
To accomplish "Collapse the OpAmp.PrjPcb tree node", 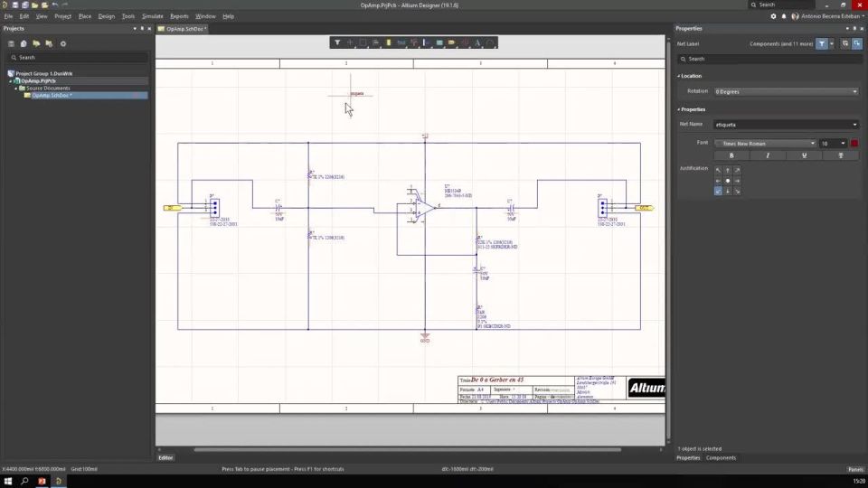I will (11, 81).
